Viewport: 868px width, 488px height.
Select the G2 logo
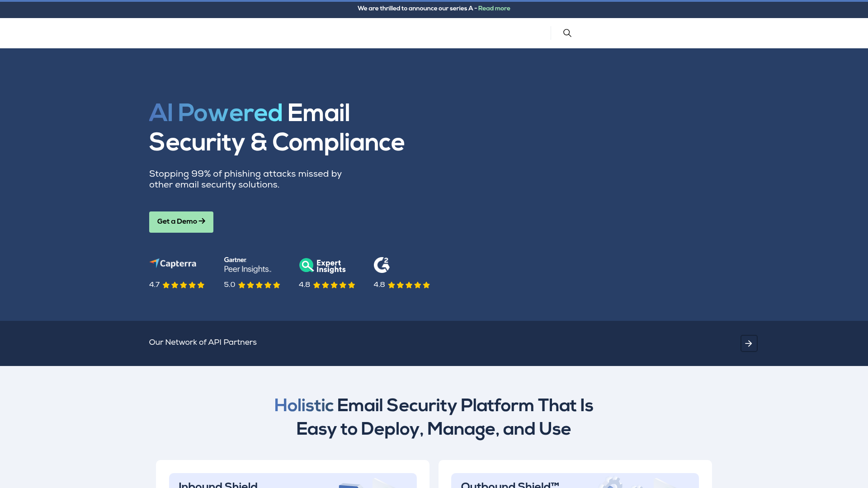coord(382,265)
